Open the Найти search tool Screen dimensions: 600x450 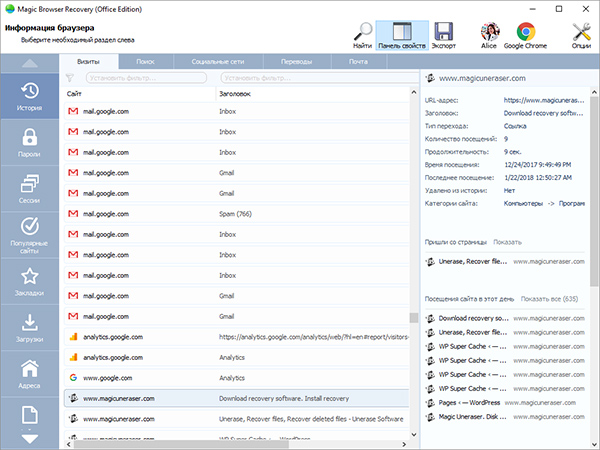362,36
